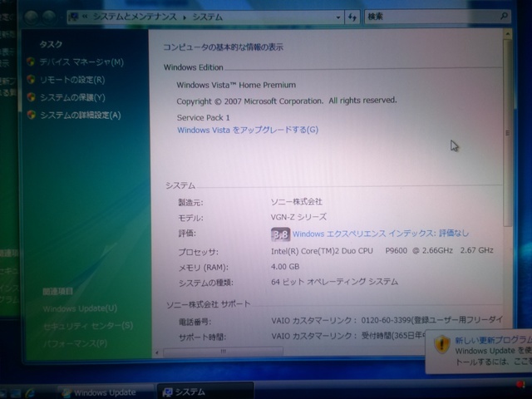Switch to Windows Update taskbar button

point(105,392)
